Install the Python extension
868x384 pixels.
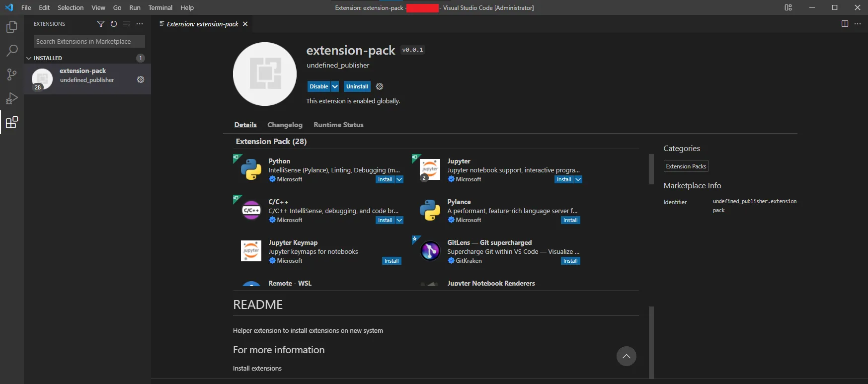click(385, 179)
